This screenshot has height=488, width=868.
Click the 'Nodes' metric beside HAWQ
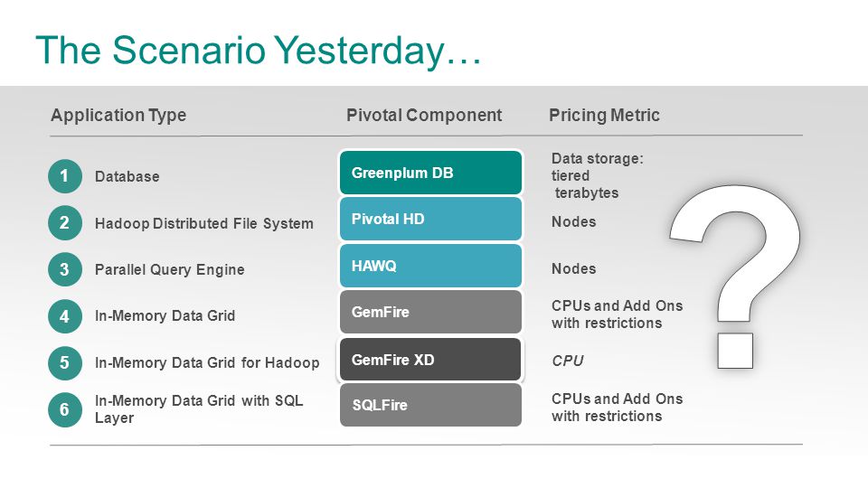click(x=573, y=269)
